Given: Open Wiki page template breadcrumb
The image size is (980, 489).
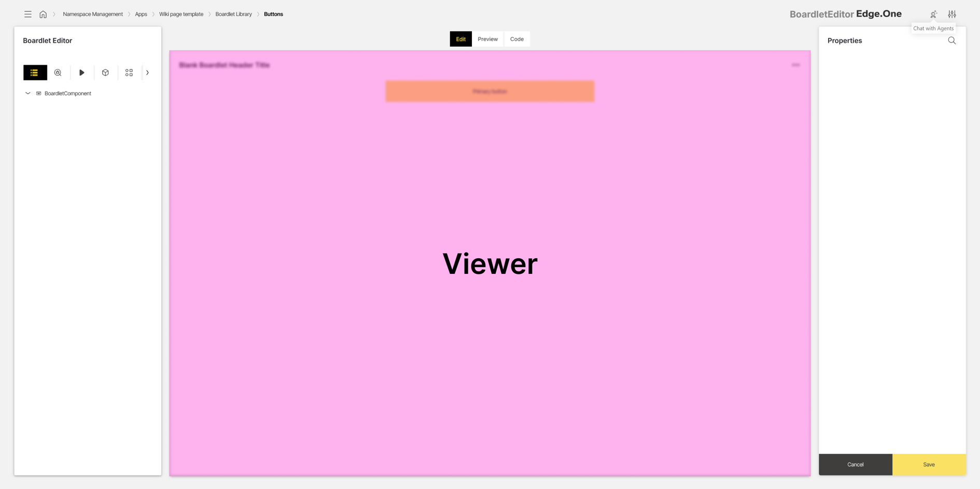Looking at the screenshot, I should click(181, 15).
